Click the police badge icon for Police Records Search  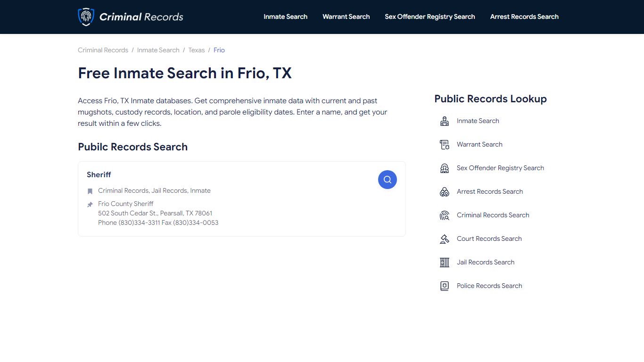click(x=445, y=286)
